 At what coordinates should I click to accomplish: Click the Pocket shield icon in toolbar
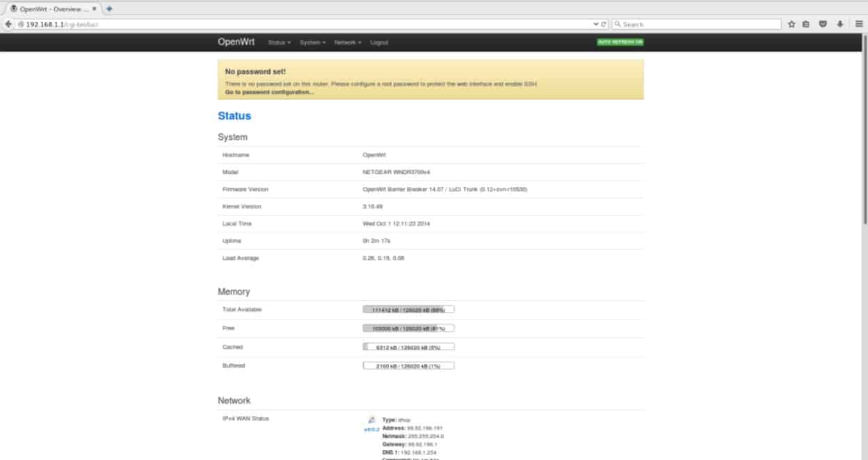pyautogui.click(x=823, y=24)
